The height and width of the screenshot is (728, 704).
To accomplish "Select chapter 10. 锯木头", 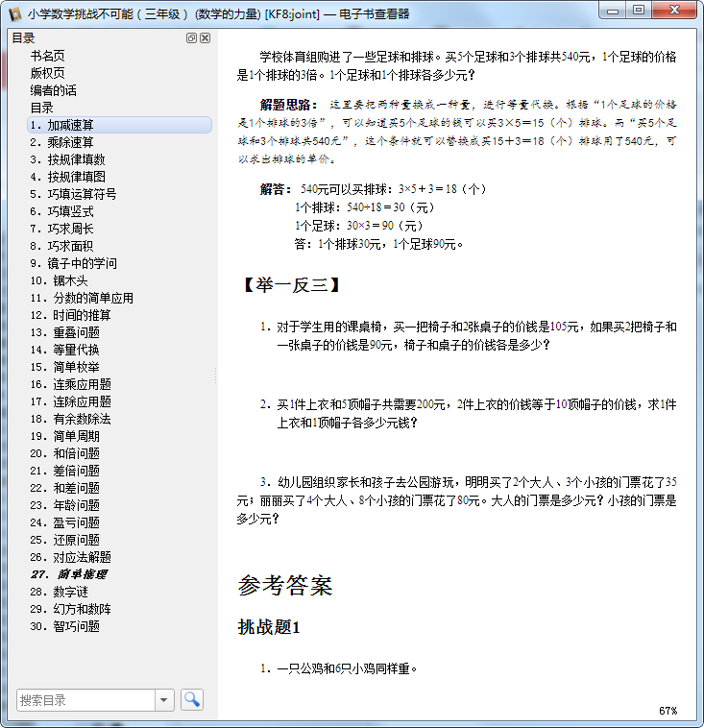I will point(59,280).
